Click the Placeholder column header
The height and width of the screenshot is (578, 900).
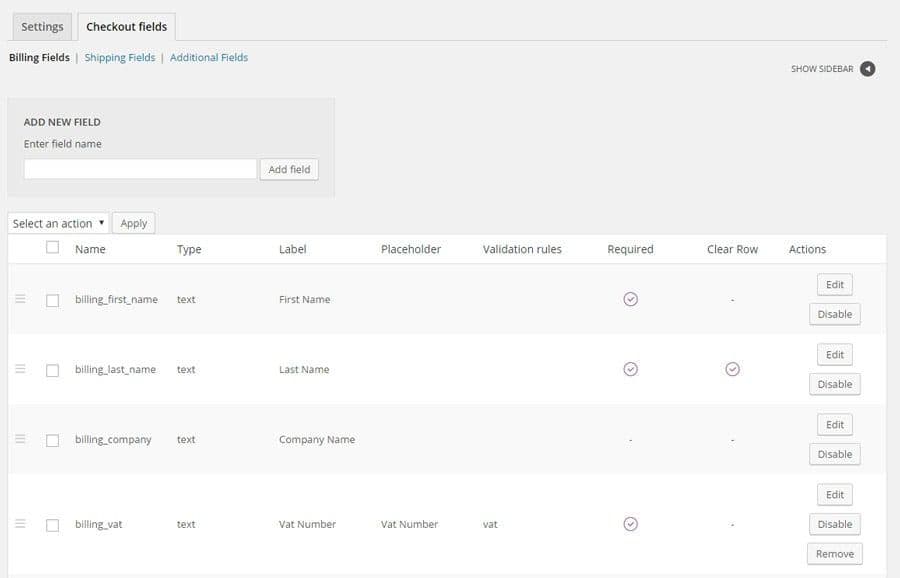411,249
